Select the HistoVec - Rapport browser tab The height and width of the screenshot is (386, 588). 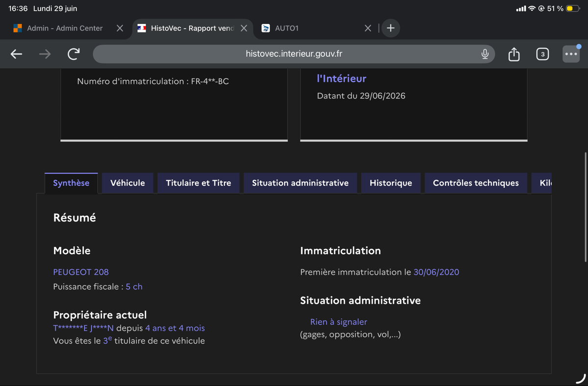(192, 28)
